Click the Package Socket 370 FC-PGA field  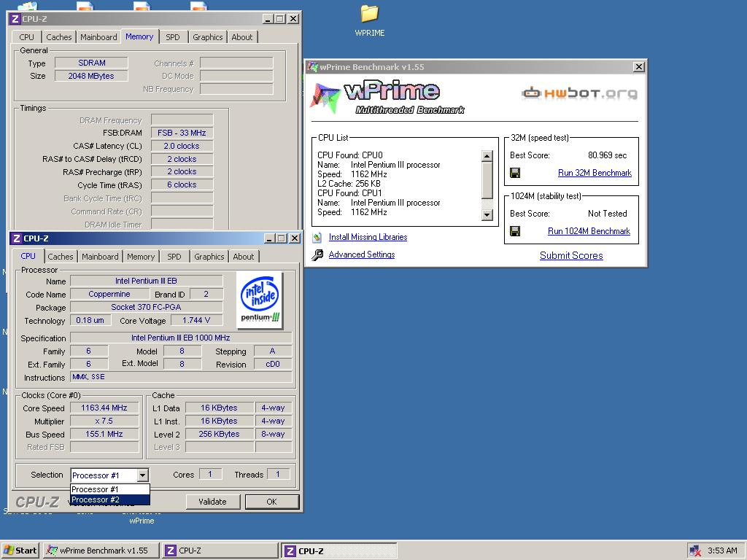pos(146,307)
